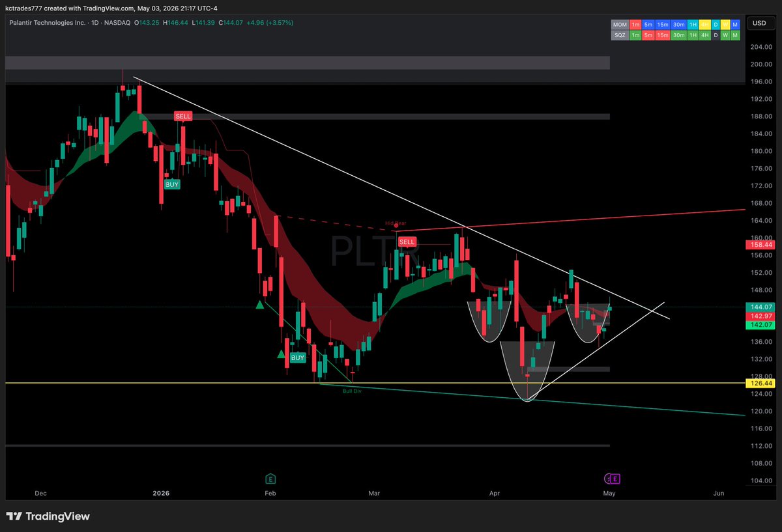782x532 pixels.
Task: Click the blue 5m cell in MOM row
Action: (x=648, y=25)
